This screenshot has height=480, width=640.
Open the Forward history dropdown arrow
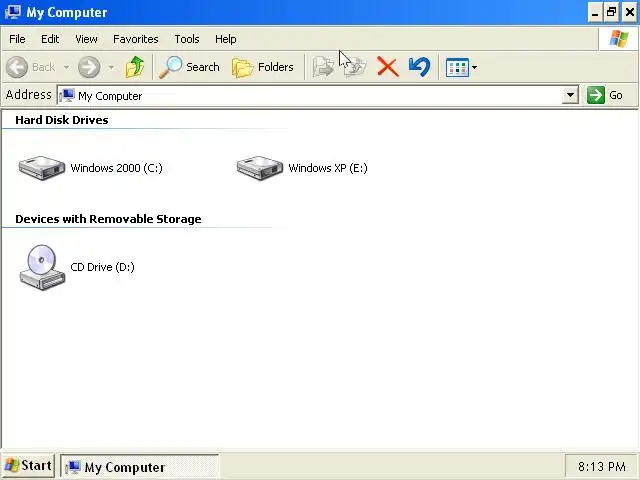(x=111, y=67)
